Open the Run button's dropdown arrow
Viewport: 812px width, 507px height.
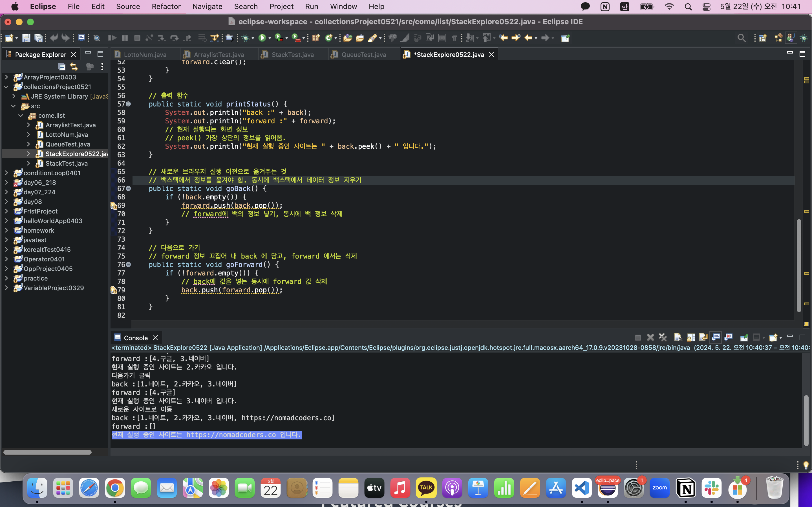point(270,38)
